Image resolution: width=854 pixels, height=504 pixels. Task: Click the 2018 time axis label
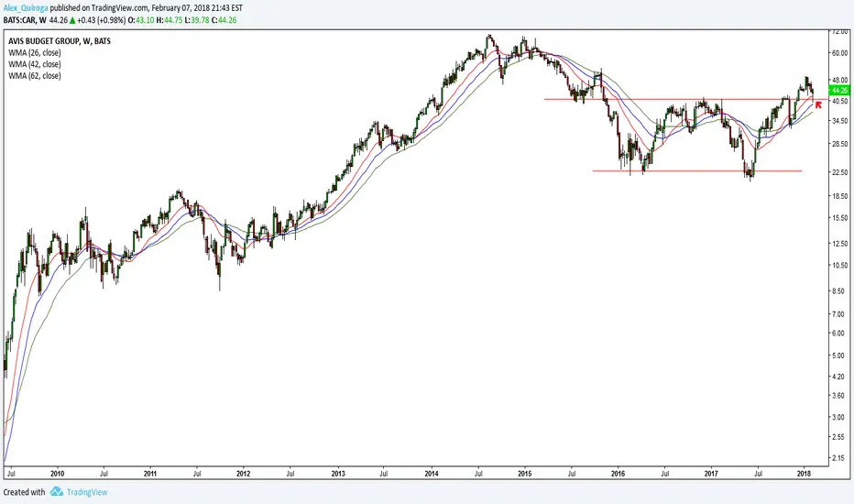pos(804,474)
